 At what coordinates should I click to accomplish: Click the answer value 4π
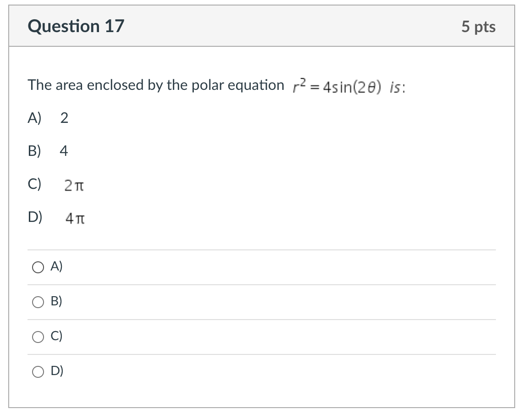coord(75,219)
